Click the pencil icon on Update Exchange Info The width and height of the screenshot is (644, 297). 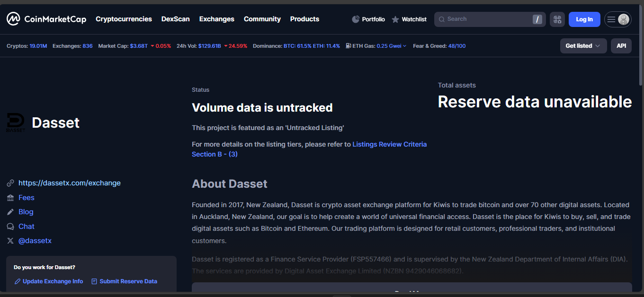coord(18,281)
